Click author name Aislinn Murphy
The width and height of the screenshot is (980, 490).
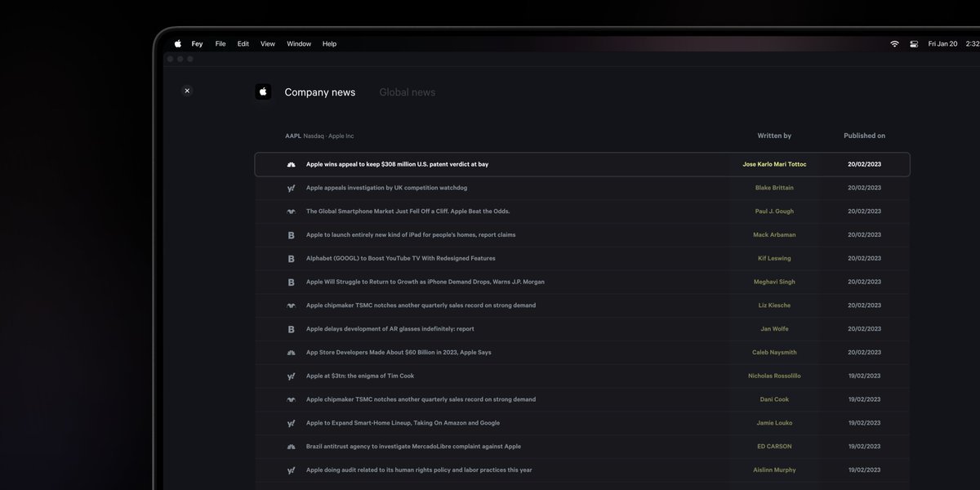tap(774, 470)
